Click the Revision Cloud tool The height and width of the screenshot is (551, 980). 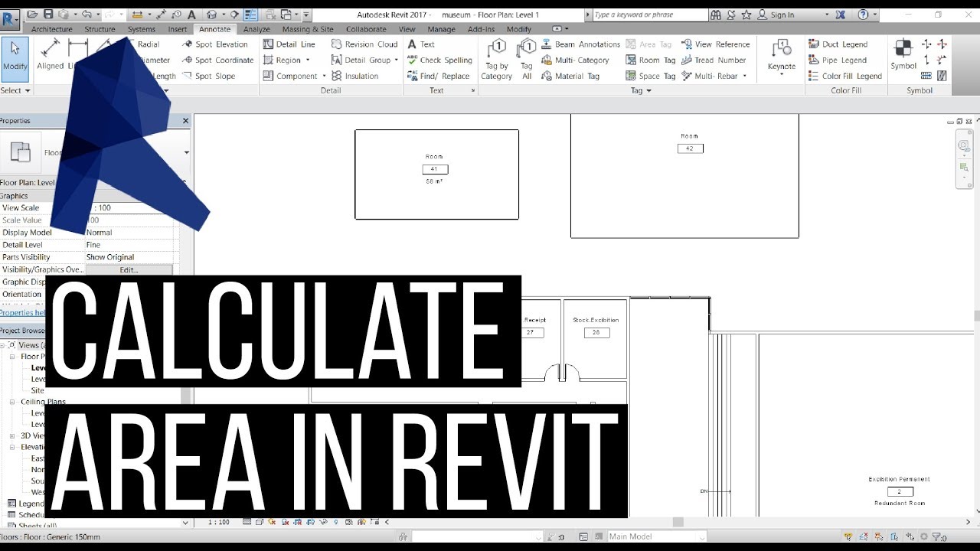tap(364, 44)
